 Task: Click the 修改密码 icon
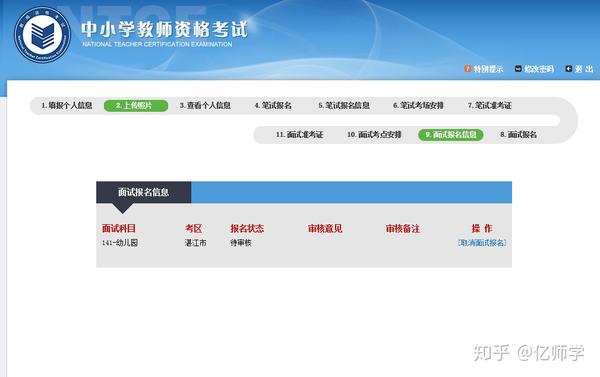(x=518, y=69)
